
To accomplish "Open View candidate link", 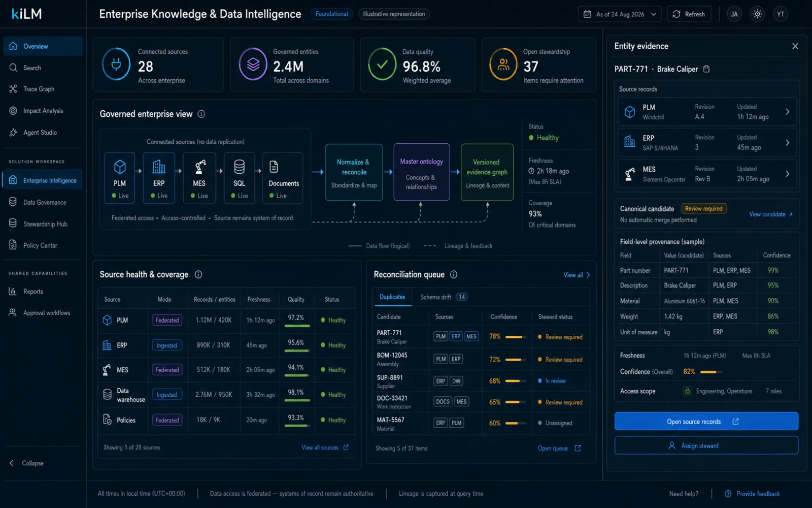I will [x=771, y=214].
